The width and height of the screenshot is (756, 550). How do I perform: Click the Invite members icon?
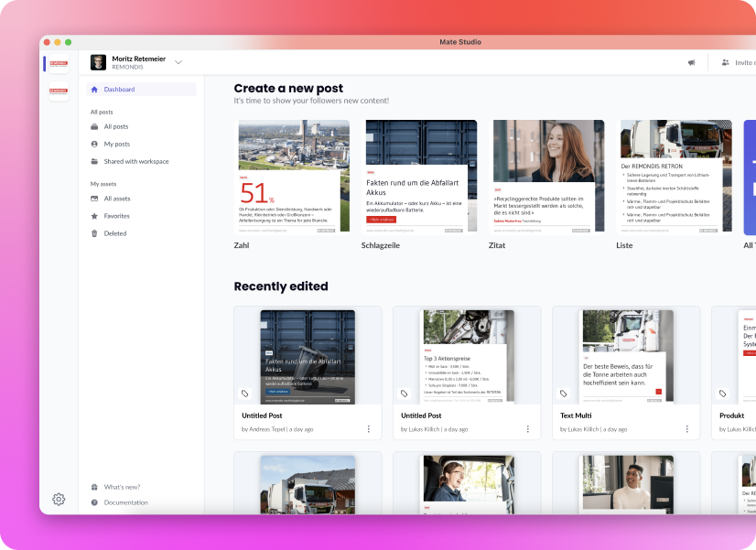click(x=725, y=62)
